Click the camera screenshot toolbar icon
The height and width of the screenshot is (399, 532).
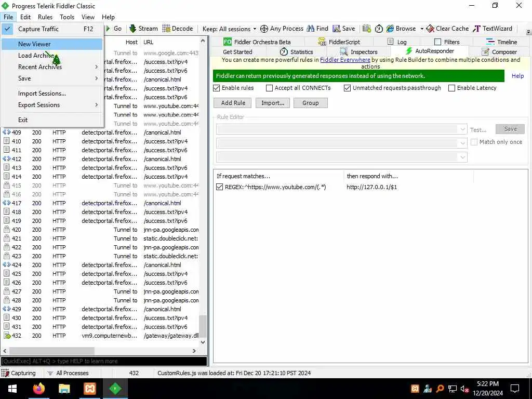click(366, 29)
